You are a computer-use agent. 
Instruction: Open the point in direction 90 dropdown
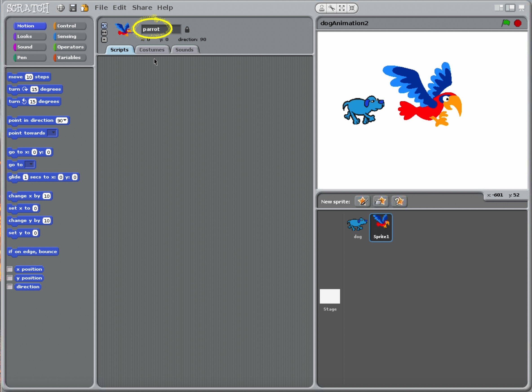(x=65, y=120)
